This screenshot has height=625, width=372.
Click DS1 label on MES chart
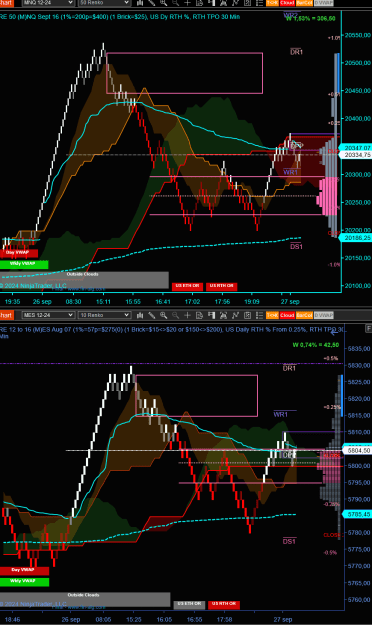pos(289,541)
